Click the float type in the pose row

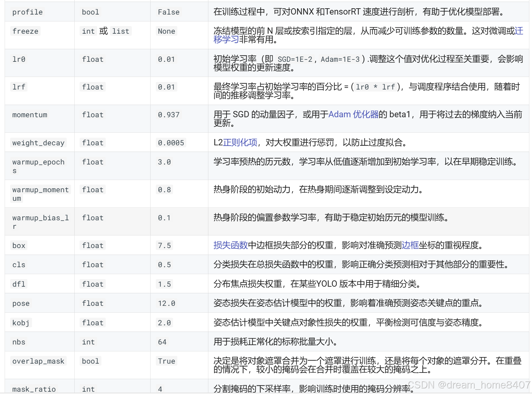click(x=93, y=304)
